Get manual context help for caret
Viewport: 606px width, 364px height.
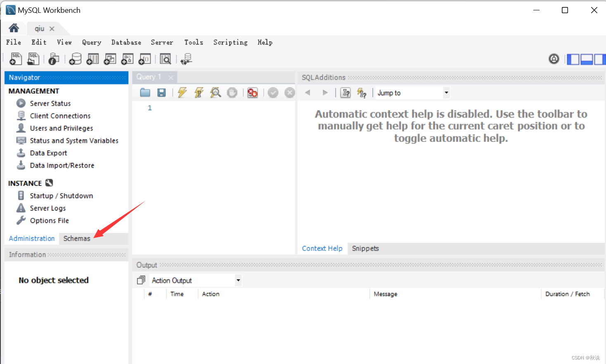(x=346, y=93)
